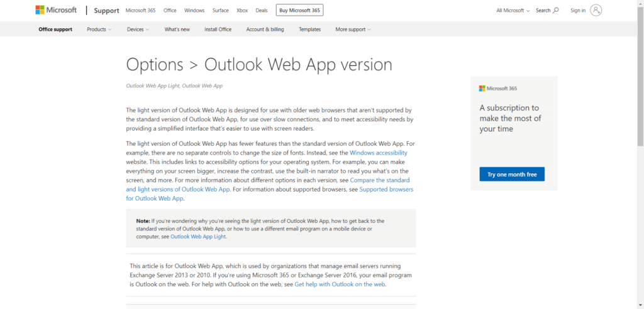This screenshot has width=644, height=309.
Task: Click Get help with Outlook on the web
Action: (340, 285)
